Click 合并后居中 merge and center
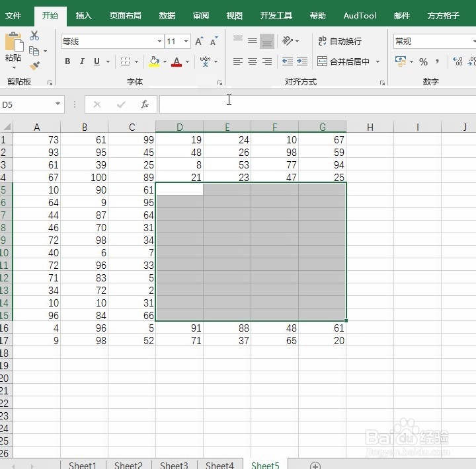Viewport: 476px width, 469px height. 343,61
